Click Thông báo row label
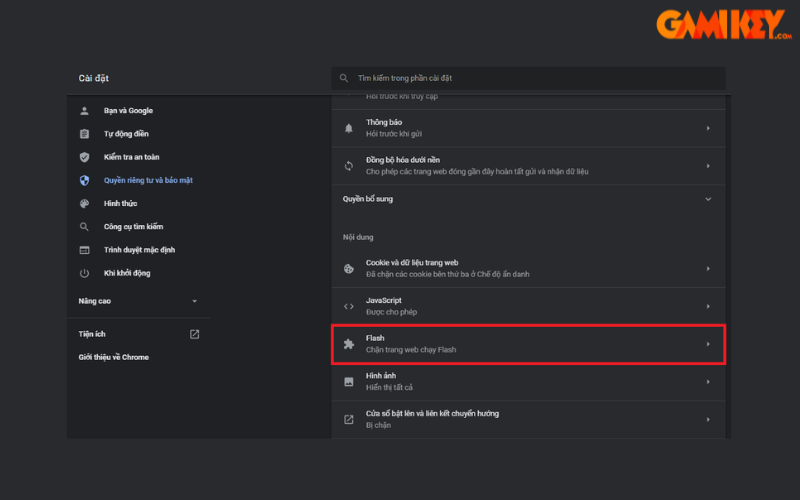800x500 pixels. coord(384,122)
